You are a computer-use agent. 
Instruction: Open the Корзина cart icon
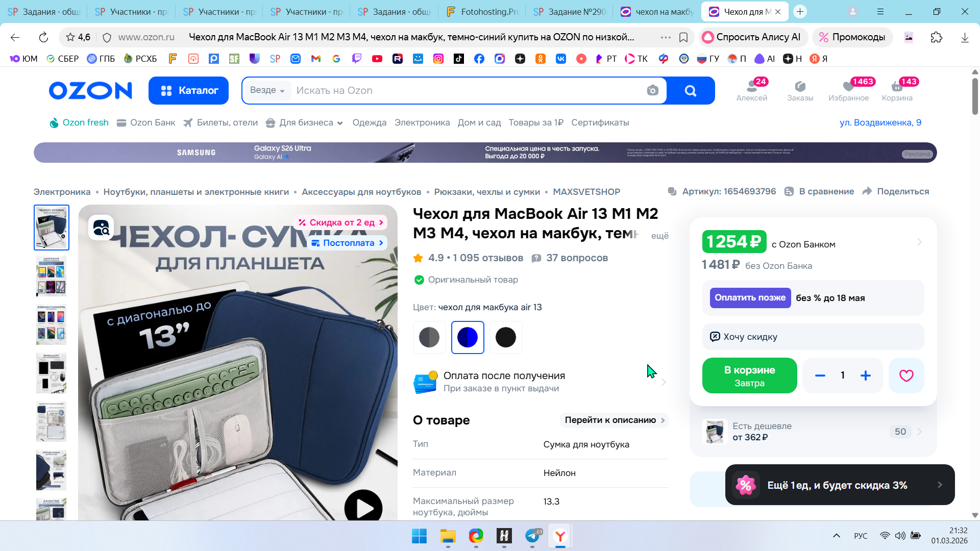click(897, 89)
